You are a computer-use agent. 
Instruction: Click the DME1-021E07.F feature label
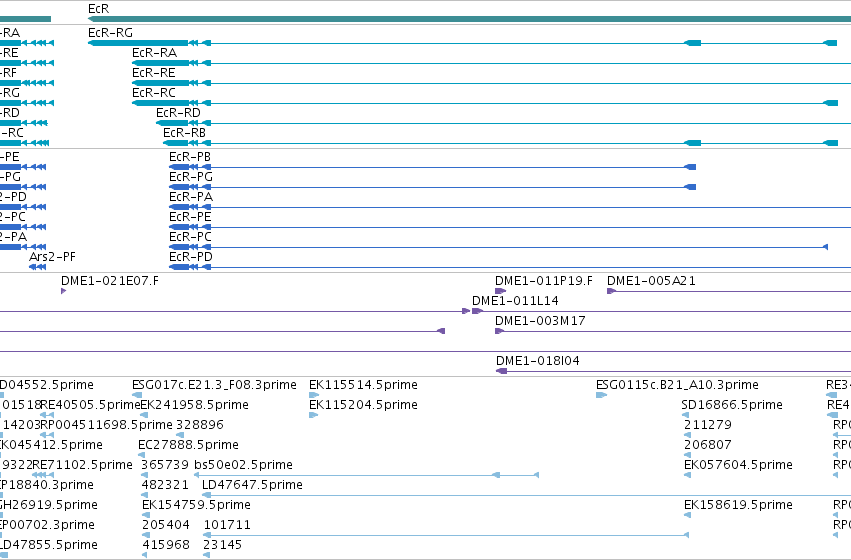110,281
